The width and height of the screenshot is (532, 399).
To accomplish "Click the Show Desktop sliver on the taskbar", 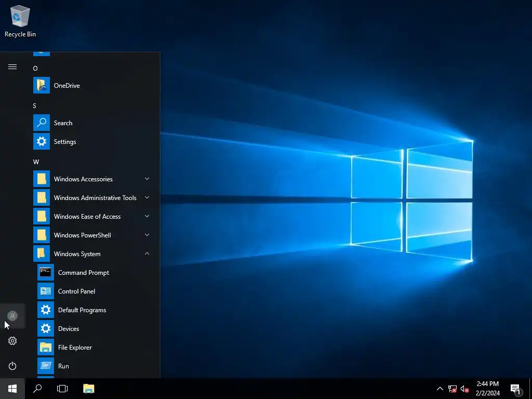I will [530, 389].
